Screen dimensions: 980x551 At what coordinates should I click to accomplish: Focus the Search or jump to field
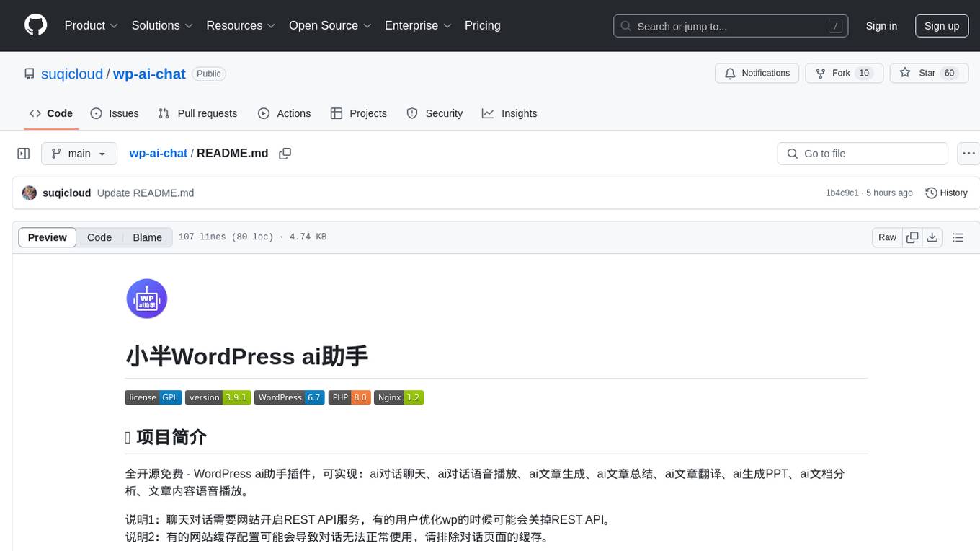pyautogui.click(x=731, y=26)
